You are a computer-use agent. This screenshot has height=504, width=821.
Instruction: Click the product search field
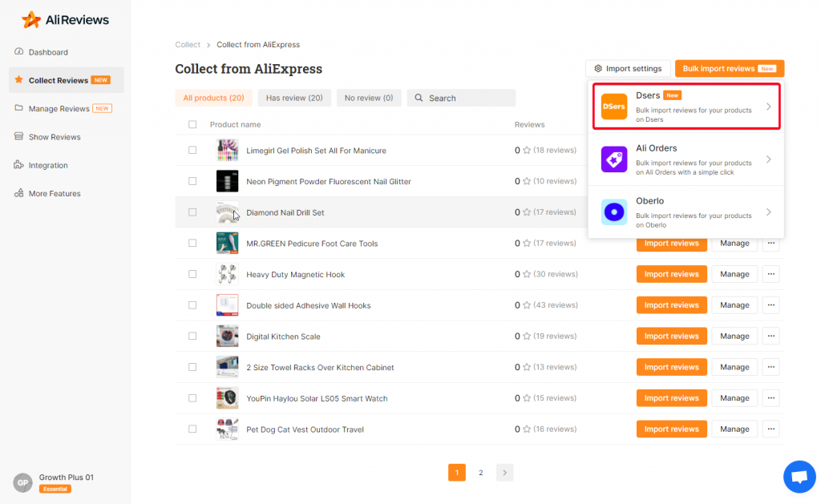coord(461,98)
